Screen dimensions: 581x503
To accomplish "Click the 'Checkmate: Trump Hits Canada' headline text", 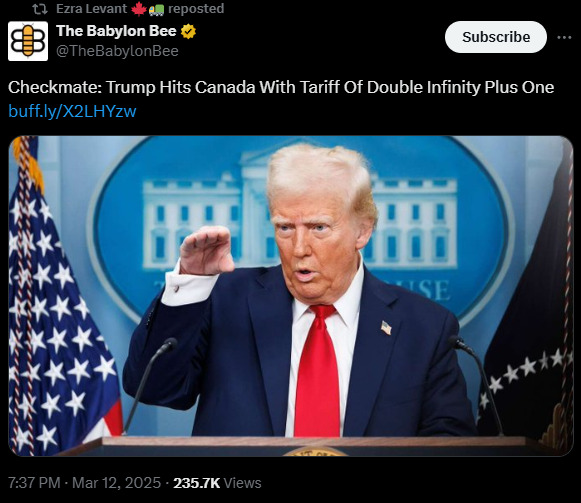I will tap(281, 88).
